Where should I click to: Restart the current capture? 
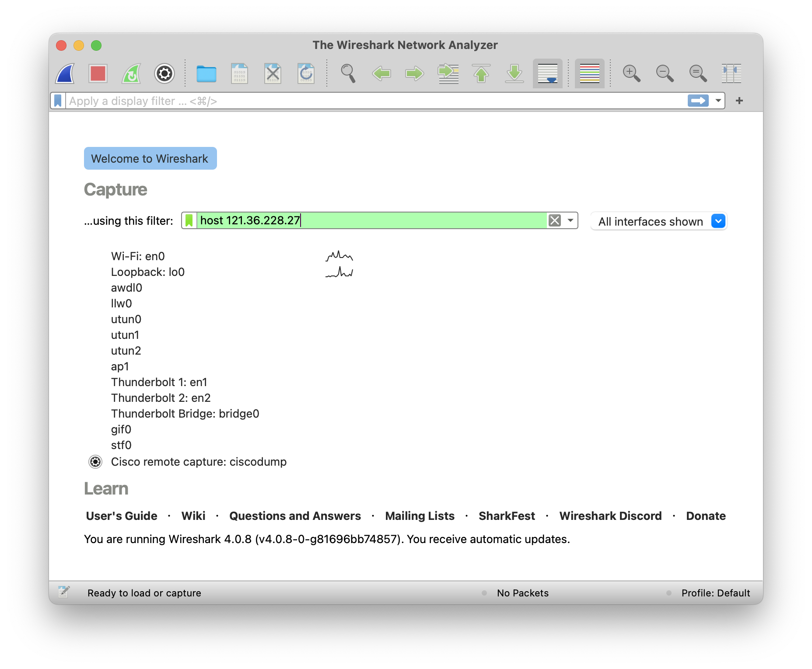pos(131,73)
